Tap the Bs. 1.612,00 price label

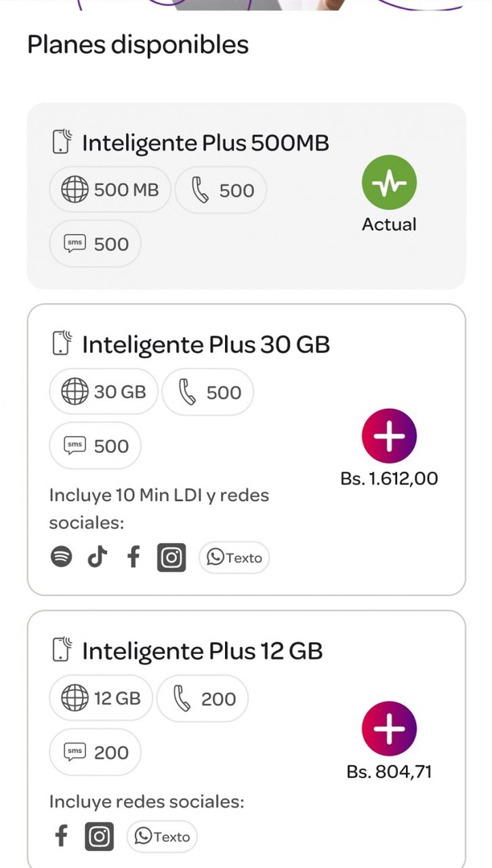click(389, 479)
